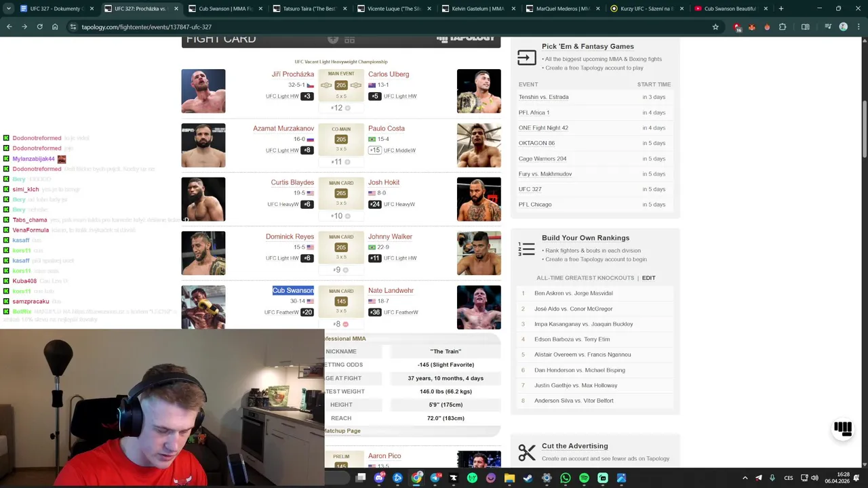The height and width of the screenshot is (488, 868).
Task: Click the CES keyboard language indicator
Action: point(789,478)
